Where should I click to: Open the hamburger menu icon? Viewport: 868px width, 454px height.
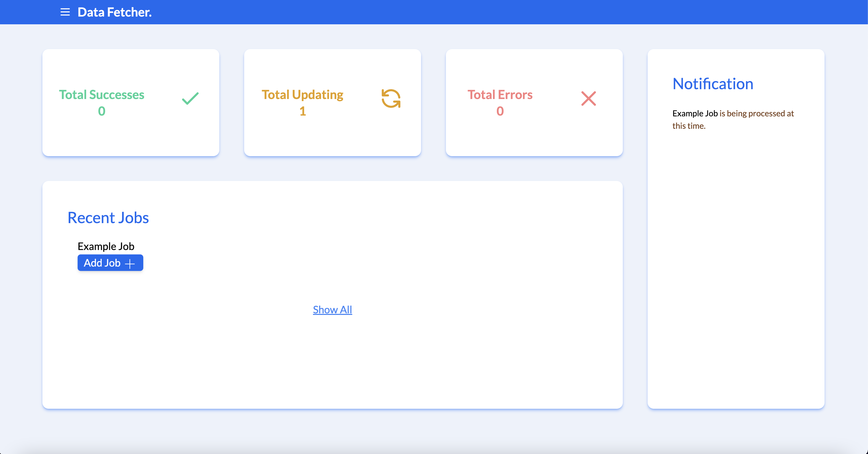point(65,12)
